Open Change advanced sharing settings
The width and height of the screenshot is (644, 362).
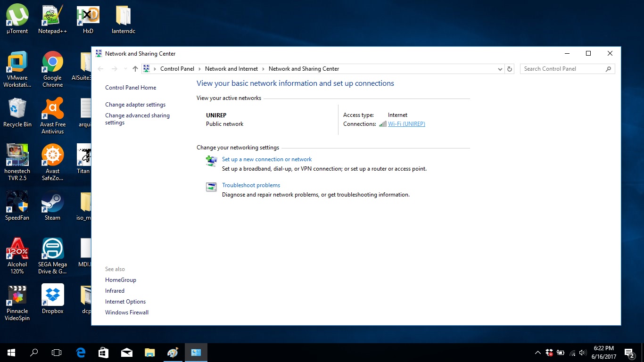[137, 119]
